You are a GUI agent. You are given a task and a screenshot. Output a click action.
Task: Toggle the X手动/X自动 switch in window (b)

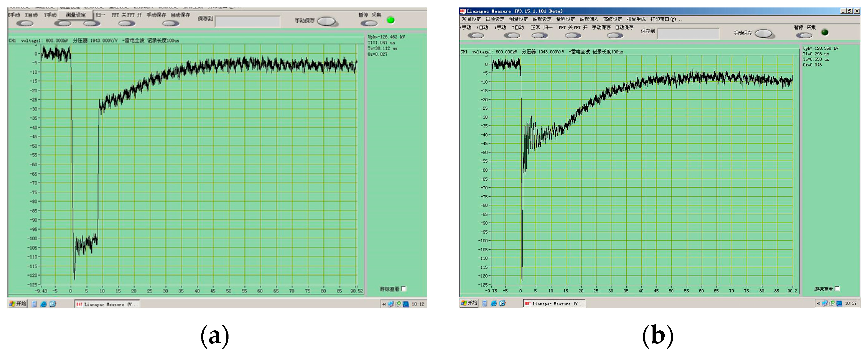click(475, 35)
